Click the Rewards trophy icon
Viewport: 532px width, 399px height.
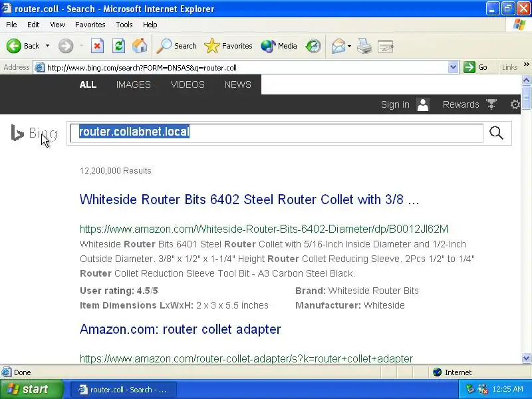click(x=491, y=104)
